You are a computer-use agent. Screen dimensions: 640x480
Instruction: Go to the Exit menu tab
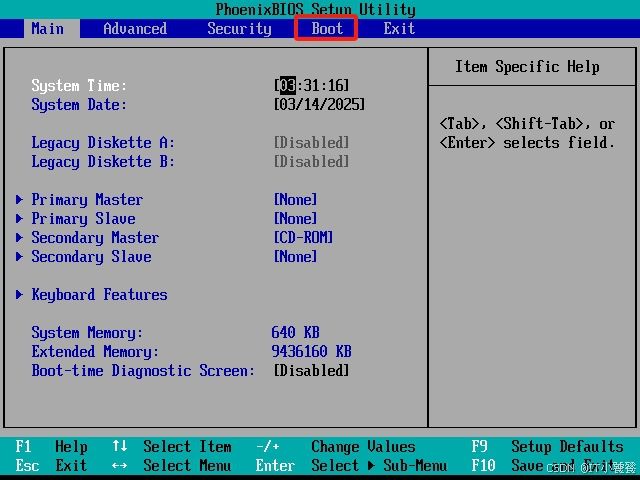coord(399,29)
